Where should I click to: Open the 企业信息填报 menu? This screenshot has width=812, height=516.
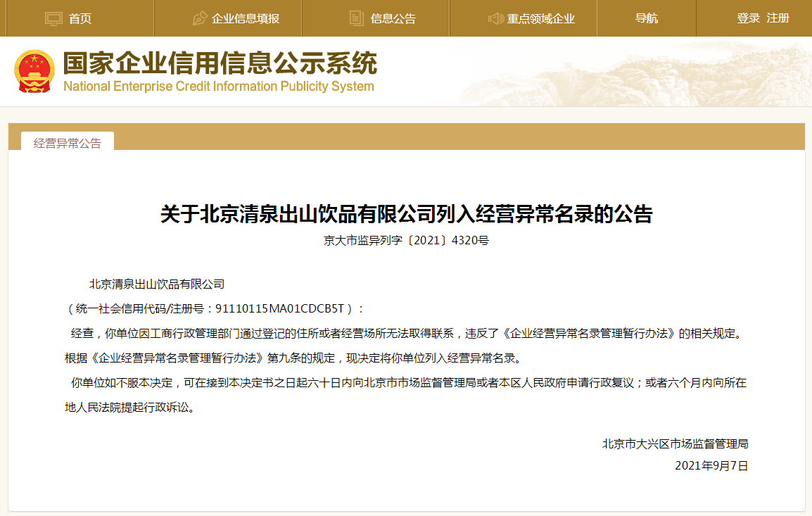pos(246,18)
